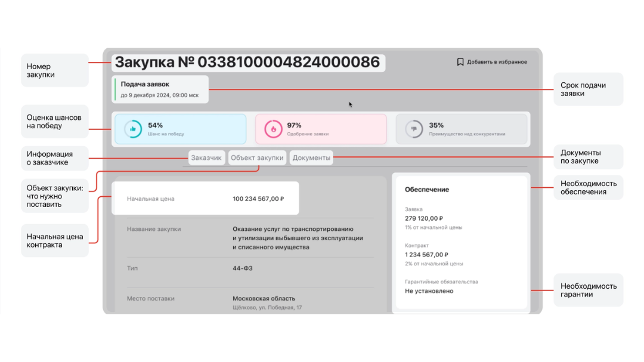Open the Заказчик tab

(206, 158)
